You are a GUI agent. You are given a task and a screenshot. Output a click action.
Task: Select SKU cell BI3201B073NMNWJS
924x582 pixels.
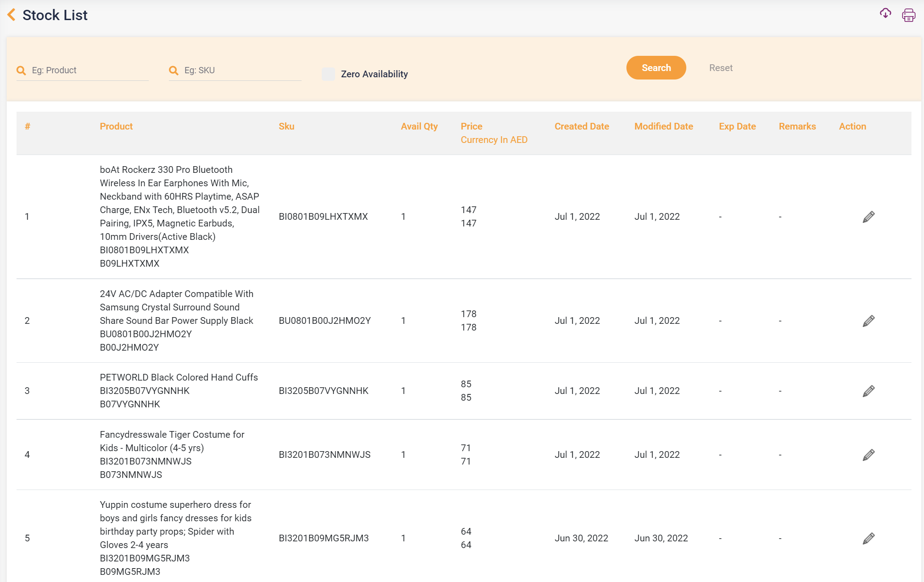pyautogui.click(x=324, y=455)
